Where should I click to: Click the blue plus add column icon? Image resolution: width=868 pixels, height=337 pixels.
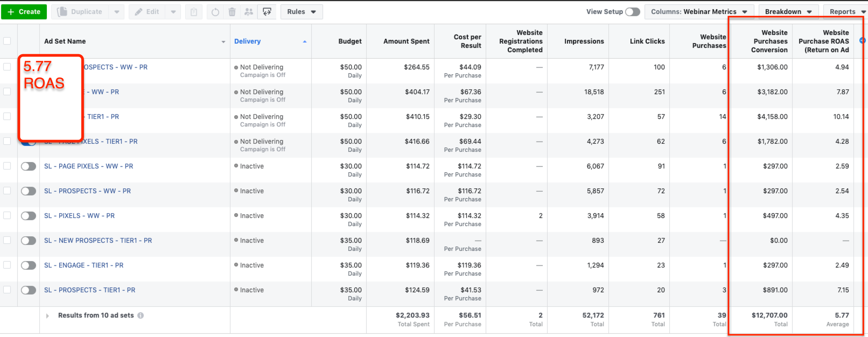tap(862, 41)
